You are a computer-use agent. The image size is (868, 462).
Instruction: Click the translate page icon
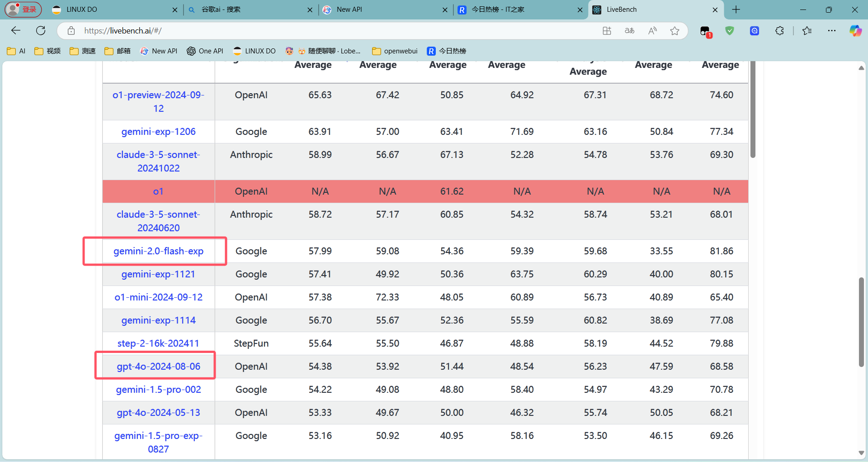(629, 31)
